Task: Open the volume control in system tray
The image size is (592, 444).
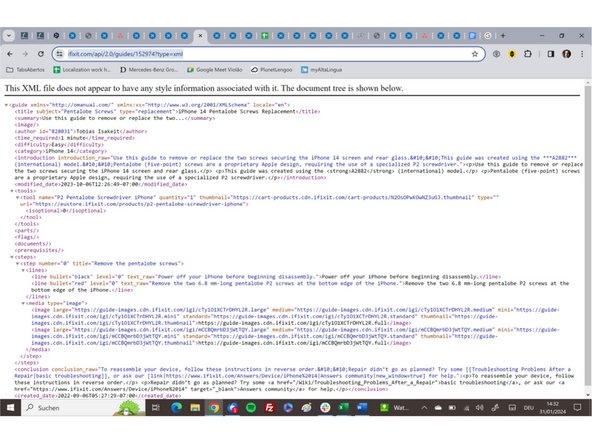Action: click(479, 408)
